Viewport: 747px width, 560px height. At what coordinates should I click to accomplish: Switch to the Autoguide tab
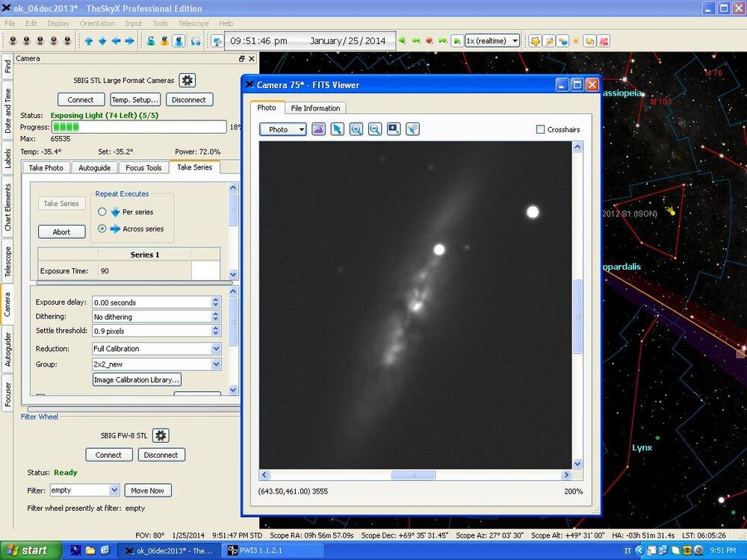94,168
